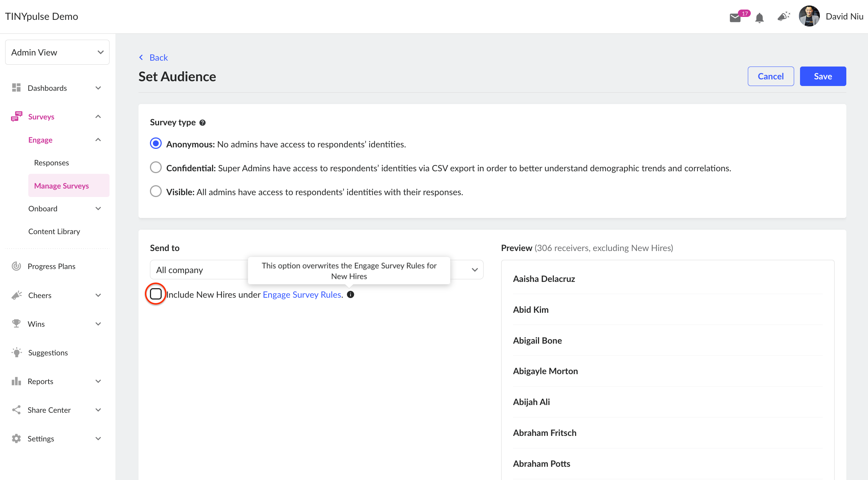Click the Back link
The height and width of the screenshot is (480, 868).
click(x=158, y=57)
